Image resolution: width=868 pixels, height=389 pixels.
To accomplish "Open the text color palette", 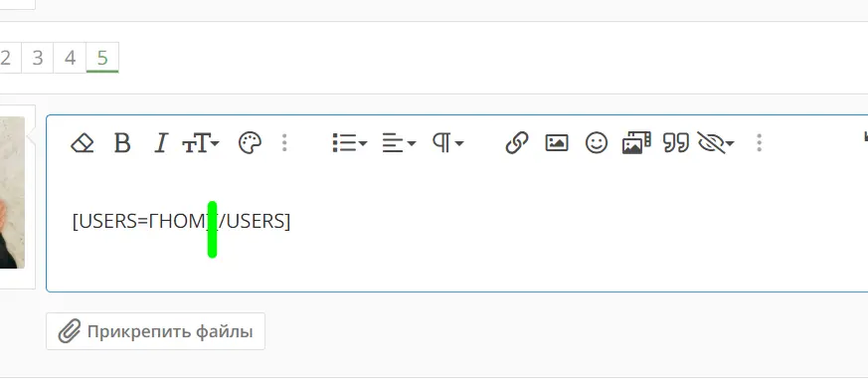I will pyautogui.click(x=250, y=143).
